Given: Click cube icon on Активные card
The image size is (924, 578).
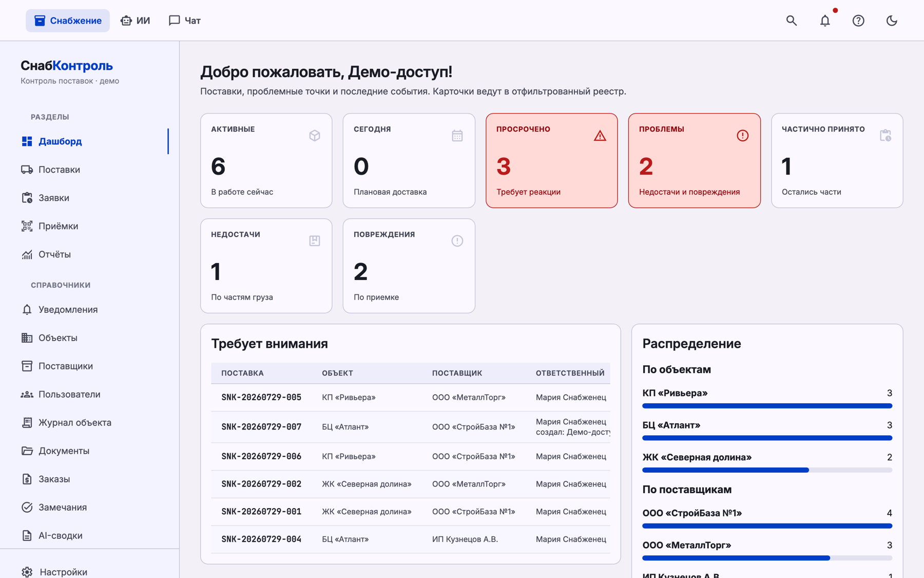Looking at the screenshot, I should coord(315,136).
